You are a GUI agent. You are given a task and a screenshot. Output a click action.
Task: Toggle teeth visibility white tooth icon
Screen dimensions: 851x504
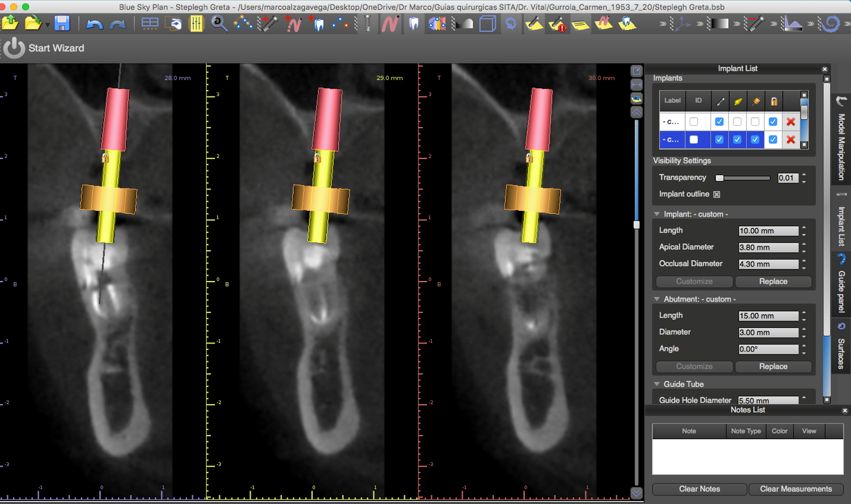pos(414,24)
